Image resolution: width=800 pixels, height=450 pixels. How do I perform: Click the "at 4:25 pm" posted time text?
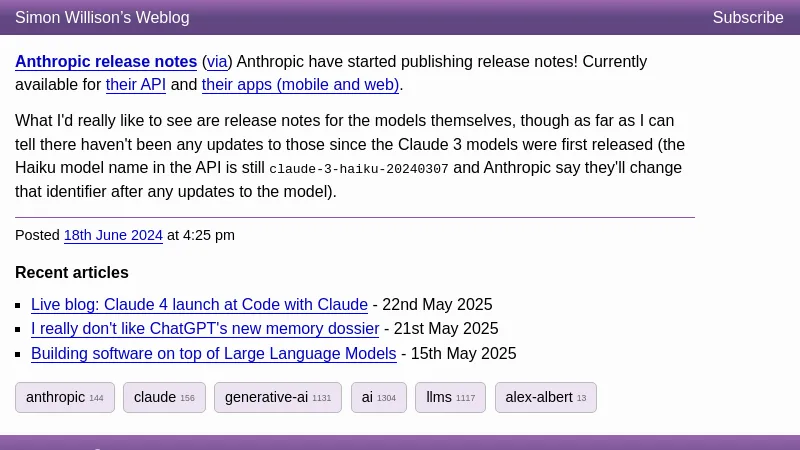[201, 236]
